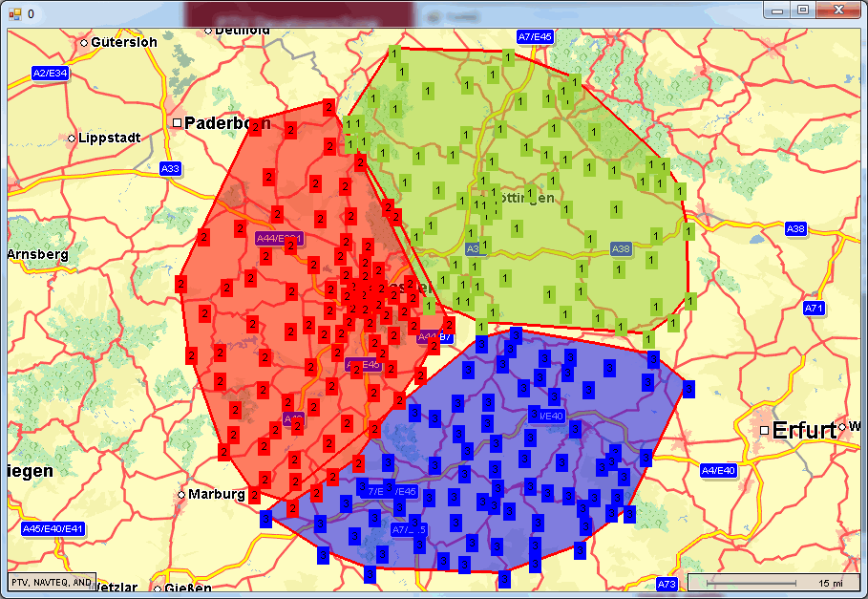This screenshot has height=599, width=868.
Task: Select the A44/E331 purple road shield
Action: pos(279,238)
